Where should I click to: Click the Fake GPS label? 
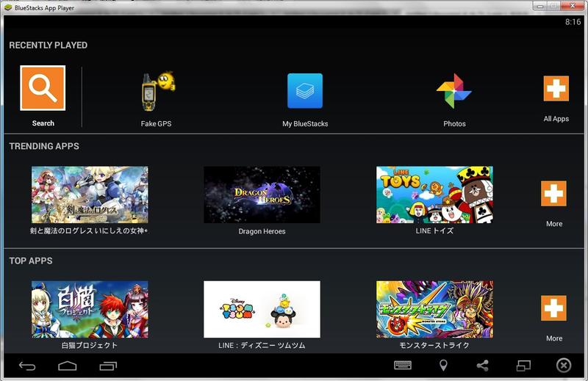coord(156,123)
